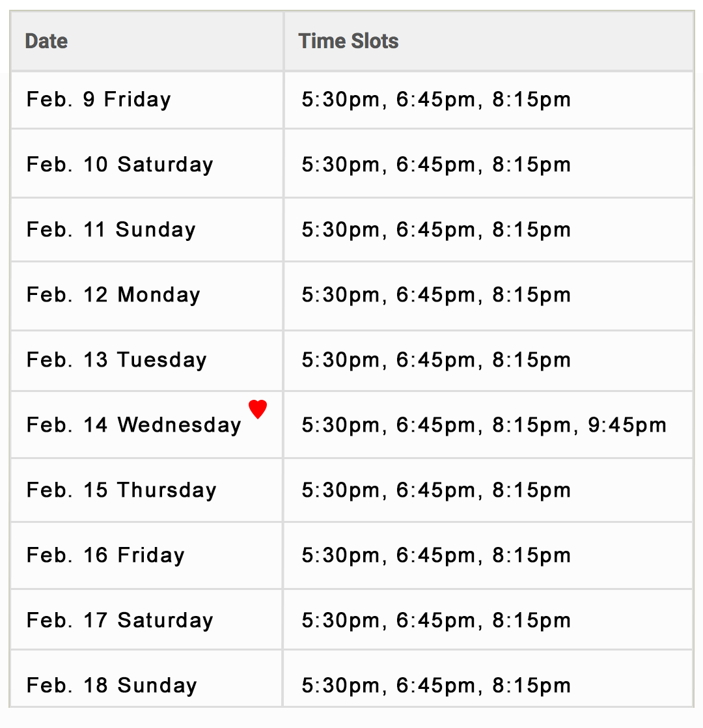The height and width of the screenshot is (728, 703).
Task: Select the Time Slots column header
Action: point(489,41)
